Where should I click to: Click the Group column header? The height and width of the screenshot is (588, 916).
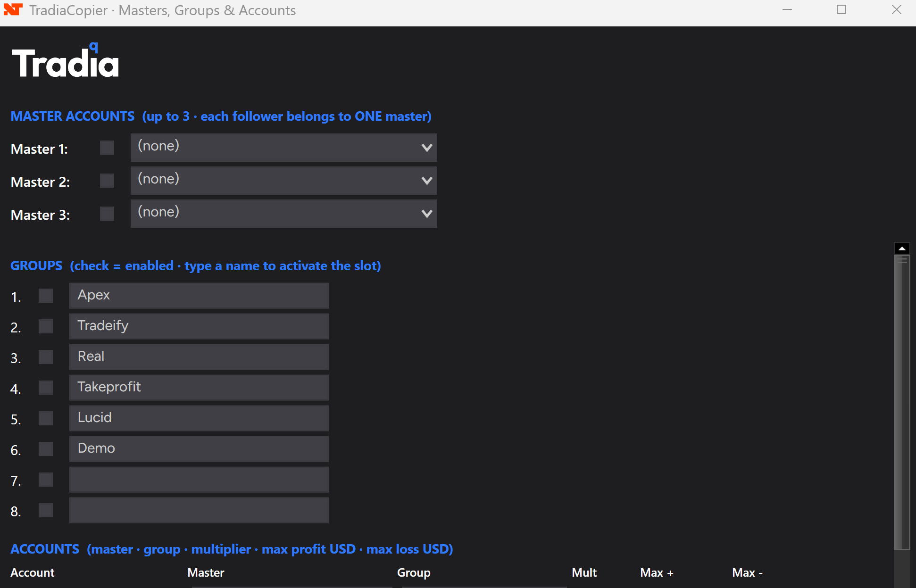414,573
